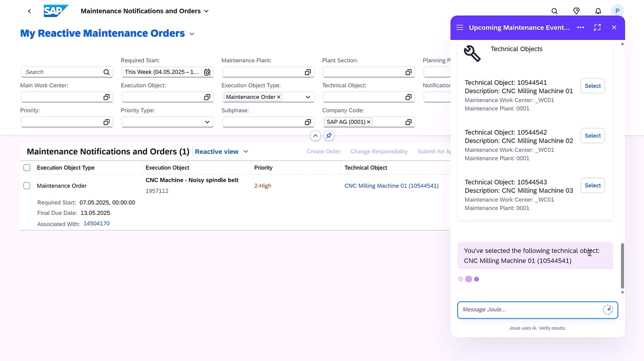Click the Joule panel scrollbar thumb

[622, 266]
